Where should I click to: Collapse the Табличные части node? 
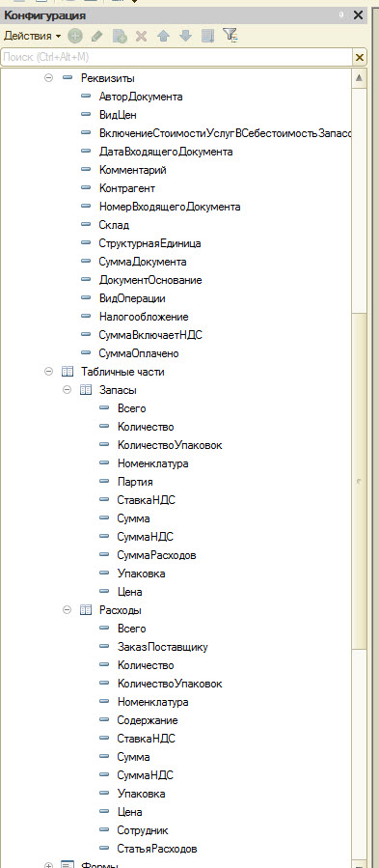pos(48,372)
